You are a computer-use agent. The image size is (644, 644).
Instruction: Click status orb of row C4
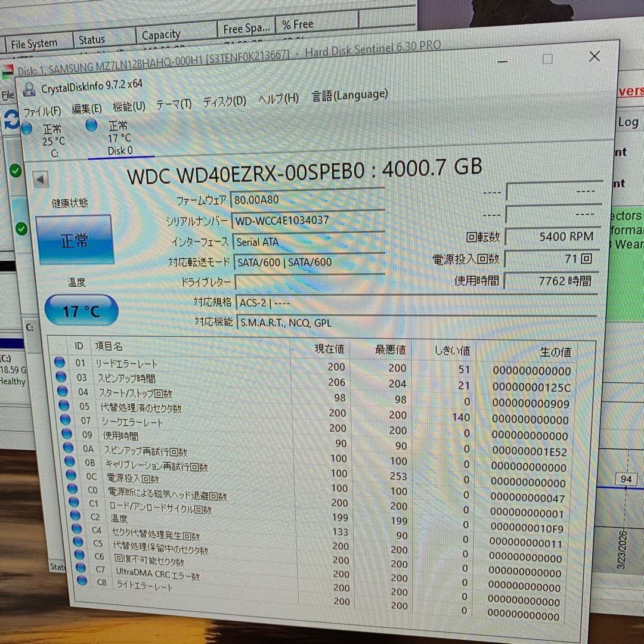coord(77,528)
